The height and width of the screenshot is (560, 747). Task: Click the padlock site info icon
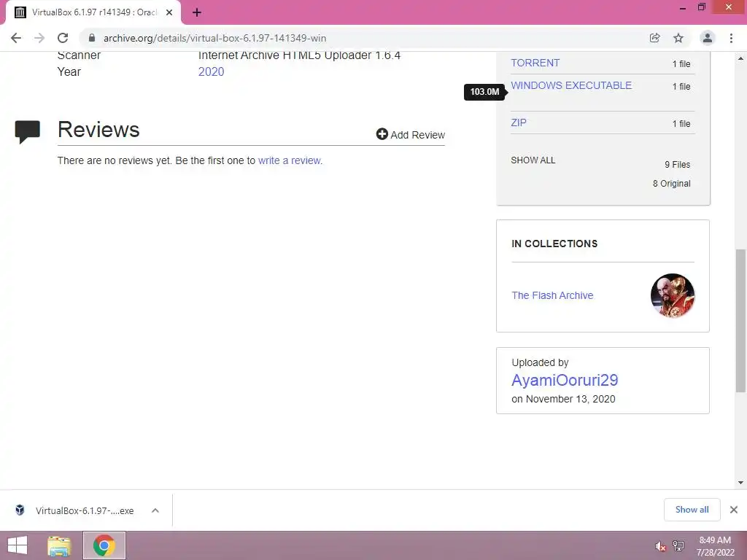pyautogui.click(x=92, y=38)
